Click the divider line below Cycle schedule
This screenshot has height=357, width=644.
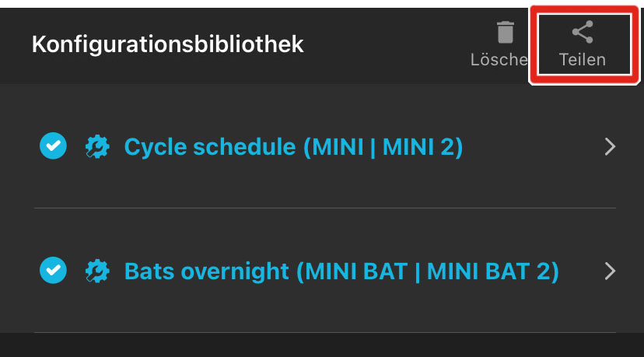324,208
